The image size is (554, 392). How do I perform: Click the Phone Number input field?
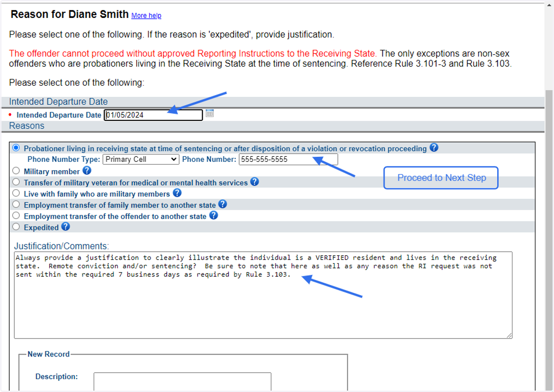(288, 159)
